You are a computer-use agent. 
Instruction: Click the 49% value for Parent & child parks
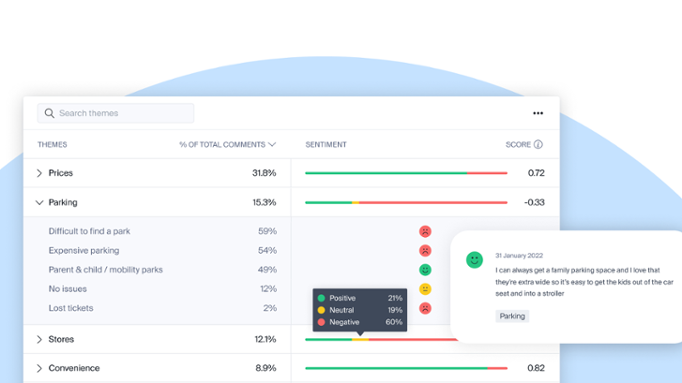click(x=267, y=270)
